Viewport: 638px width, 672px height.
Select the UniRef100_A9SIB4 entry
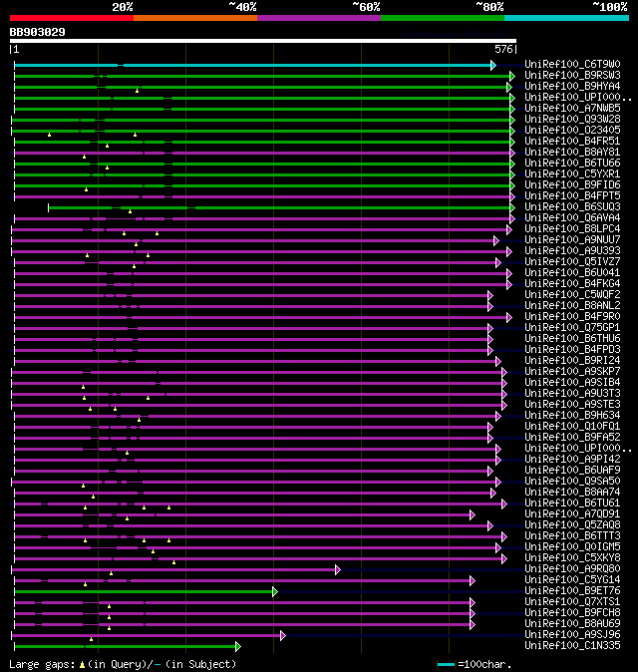pos(572,382)
